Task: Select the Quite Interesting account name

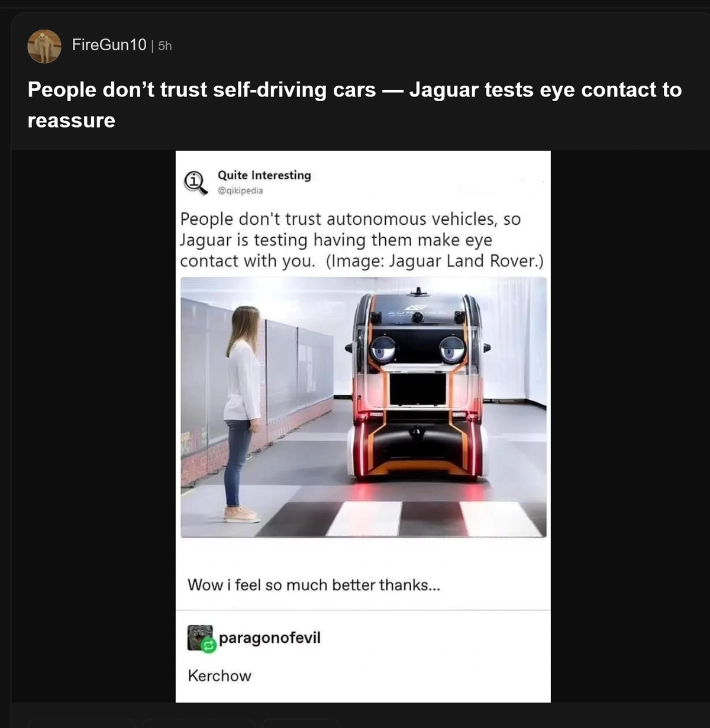Action: point(264,175)
